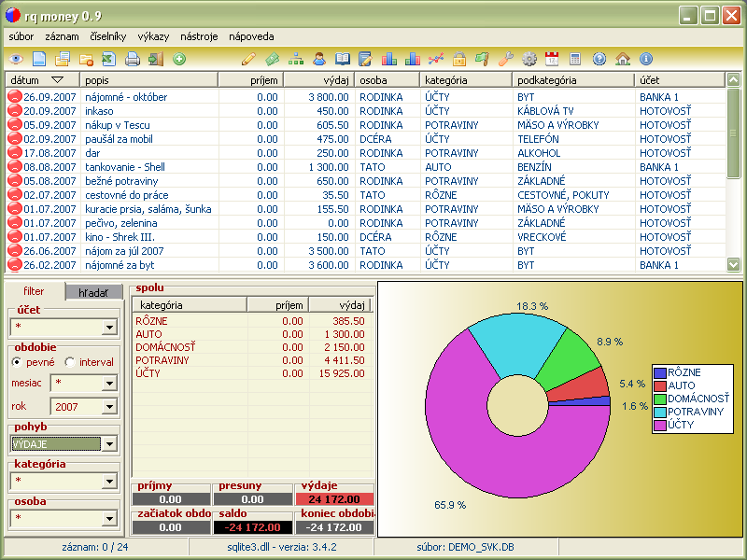Open the nápoveda menu
Viewport: 747px width, 560px height.
tap(251, 36)
